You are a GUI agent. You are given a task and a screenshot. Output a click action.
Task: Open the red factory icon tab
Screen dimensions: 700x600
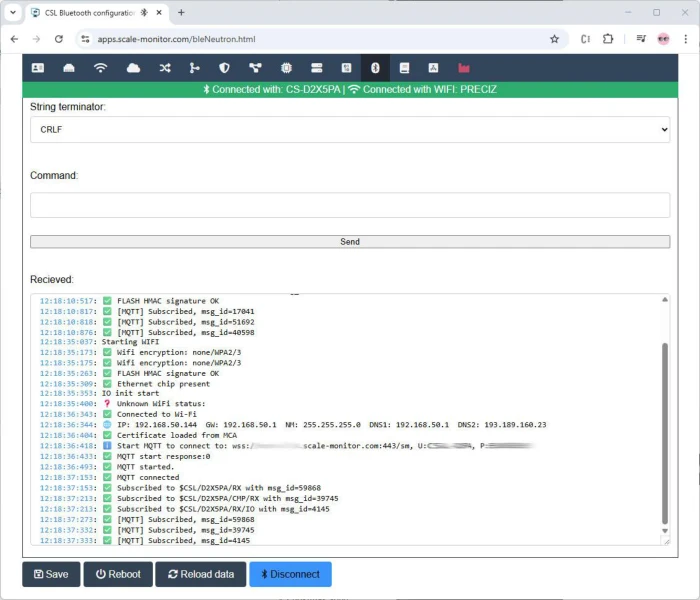coord(464,68)
